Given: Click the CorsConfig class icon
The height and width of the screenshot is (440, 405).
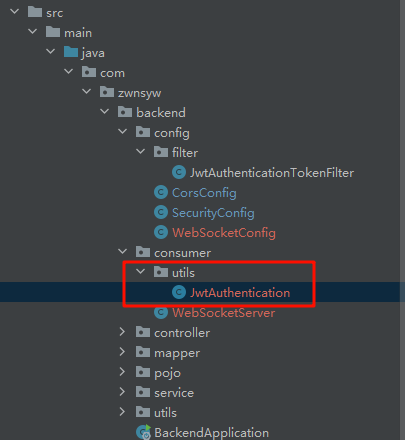Looking at the screenshot, I should tap(161, 192).
